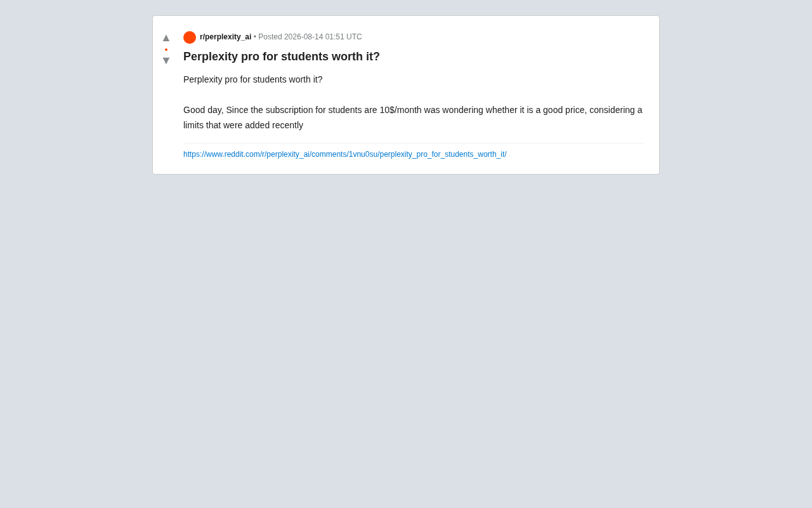The width and height of the screenshot is (812, 508).
Task: Click the Posted 2026-08-14 timestamp
Action: (x=310, y=37)
